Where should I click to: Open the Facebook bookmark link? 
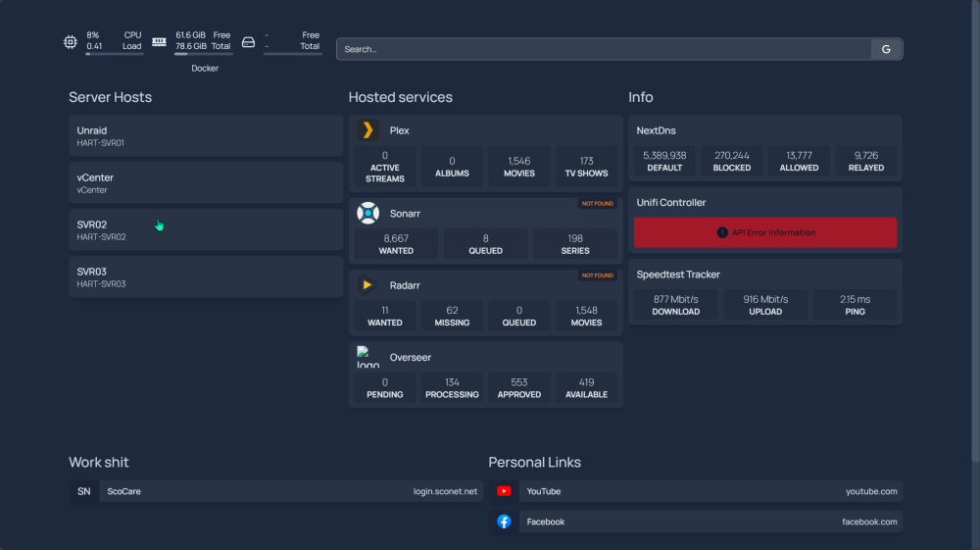pos(696,522)
